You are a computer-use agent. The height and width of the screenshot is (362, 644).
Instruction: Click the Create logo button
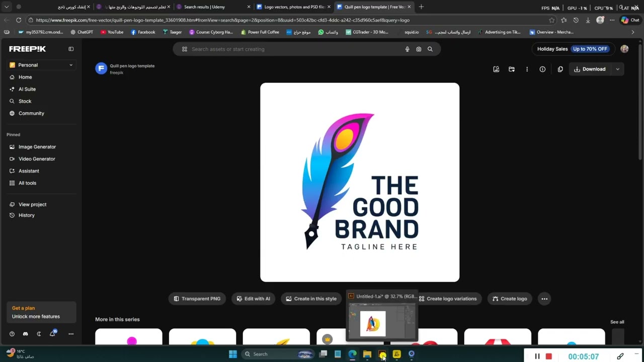pyautogui.click(x=510, y=299)
